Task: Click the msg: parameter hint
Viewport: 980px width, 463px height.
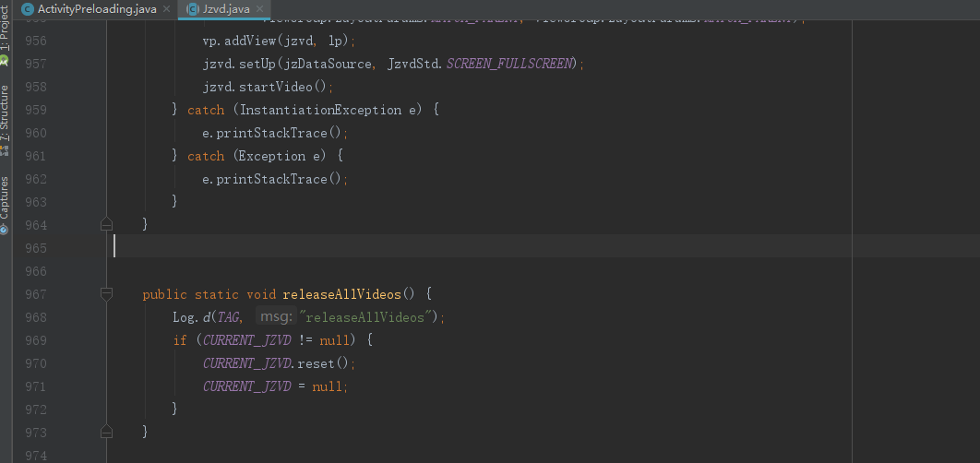Action: (276, 317)
